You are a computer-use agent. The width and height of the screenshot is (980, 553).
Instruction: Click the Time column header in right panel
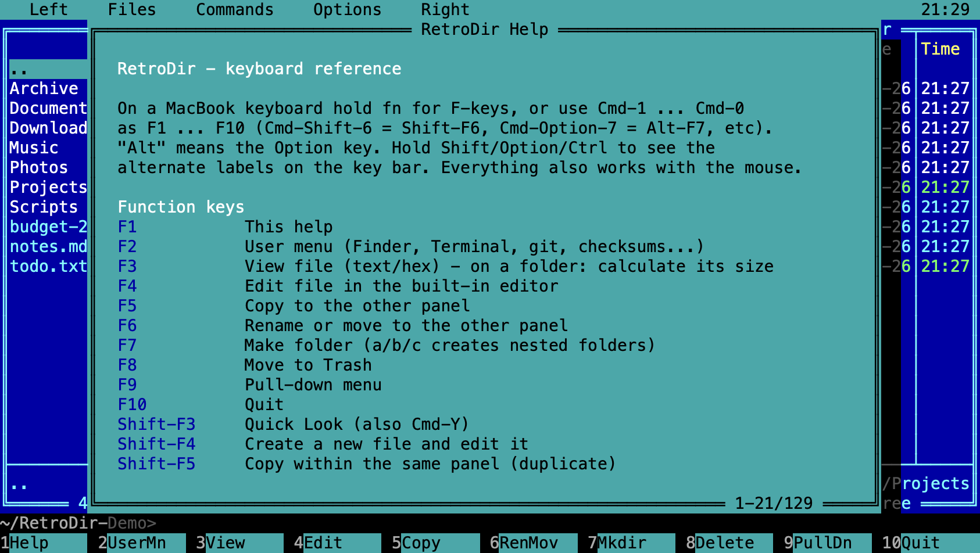click(940, 49)
